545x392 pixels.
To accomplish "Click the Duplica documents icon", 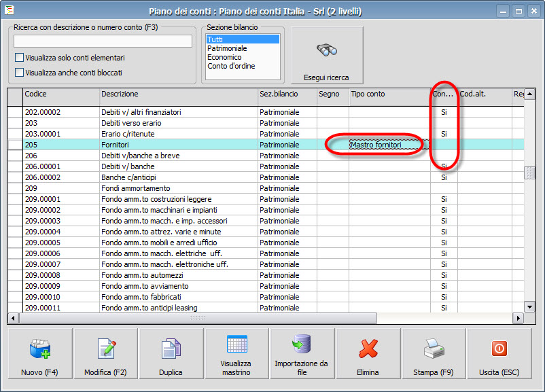I will tap(171, 349).
